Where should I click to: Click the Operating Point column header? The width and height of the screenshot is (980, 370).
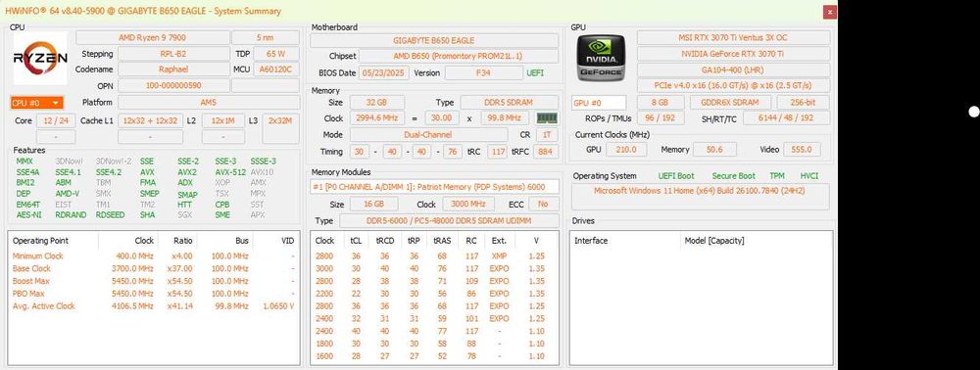point(40,240)
